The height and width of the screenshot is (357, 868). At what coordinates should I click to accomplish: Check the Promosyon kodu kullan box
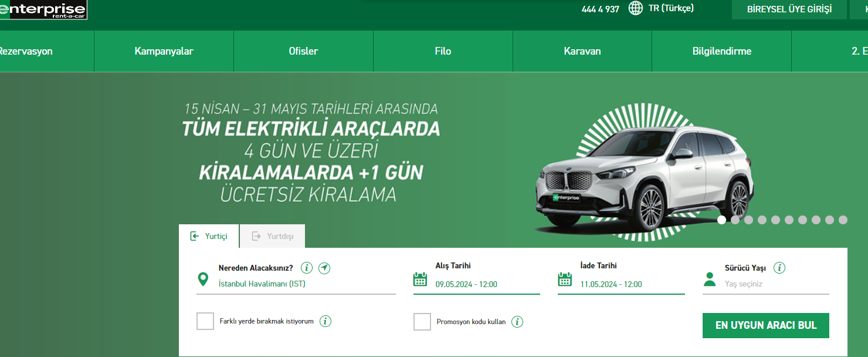422,322
